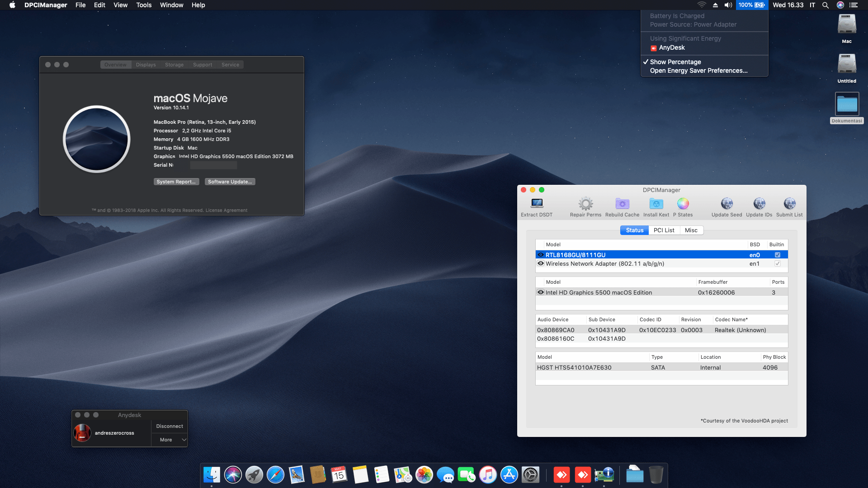Toggle Builtin checkbox for en1

click(778, 263)
